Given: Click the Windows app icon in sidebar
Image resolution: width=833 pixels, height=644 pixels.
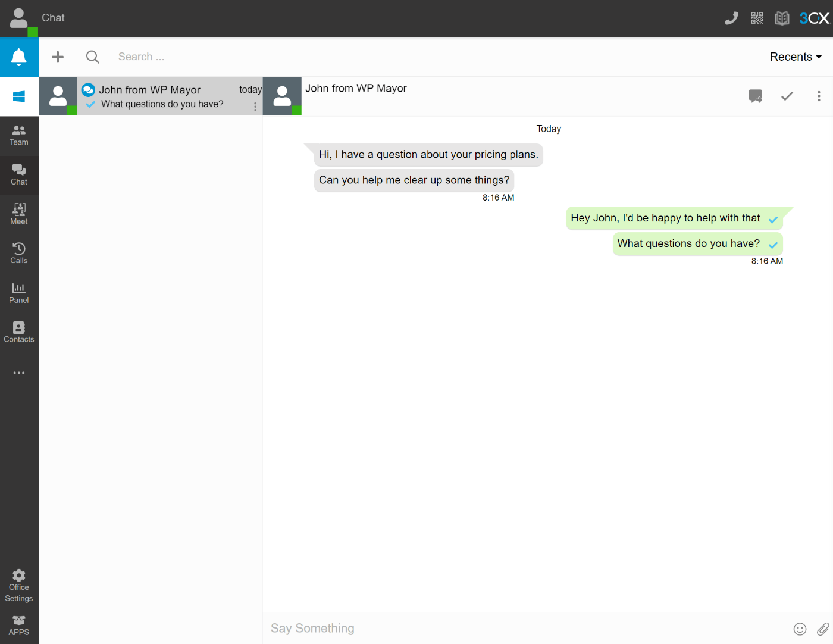Looking at the screenshot, I should (x=19, y=96).
